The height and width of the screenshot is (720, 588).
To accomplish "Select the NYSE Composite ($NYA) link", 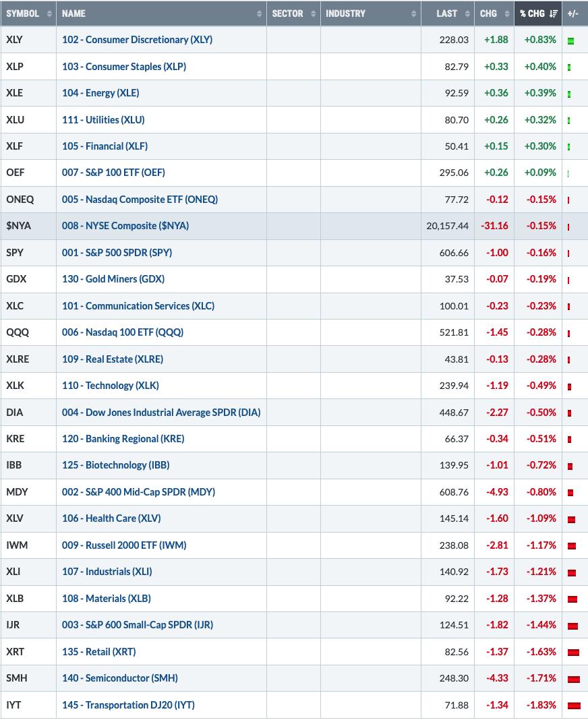I will coord(125,226).
